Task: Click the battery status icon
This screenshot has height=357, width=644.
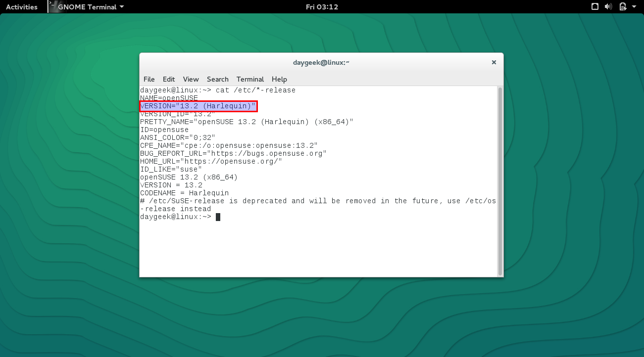Action: pyautogui.click(x=623, y=7)
